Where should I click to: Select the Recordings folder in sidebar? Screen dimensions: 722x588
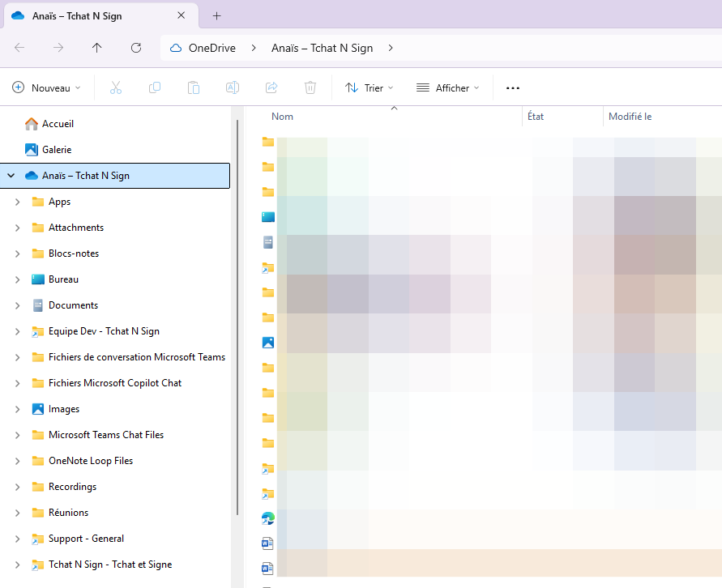click(72, 487)
